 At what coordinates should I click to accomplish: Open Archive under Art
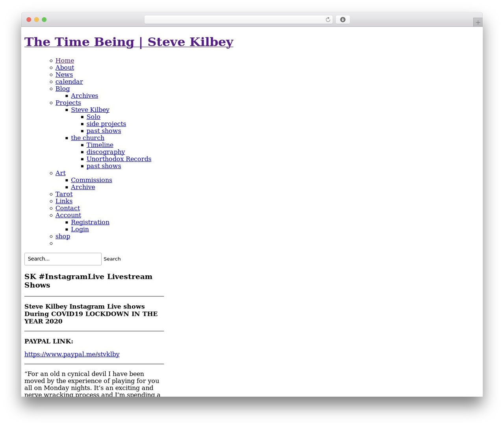click(83, 187)
